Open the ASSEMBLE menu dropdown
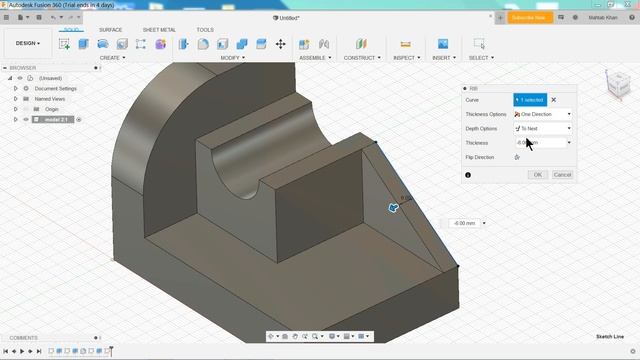640x360 pixels. pos(315,58)
